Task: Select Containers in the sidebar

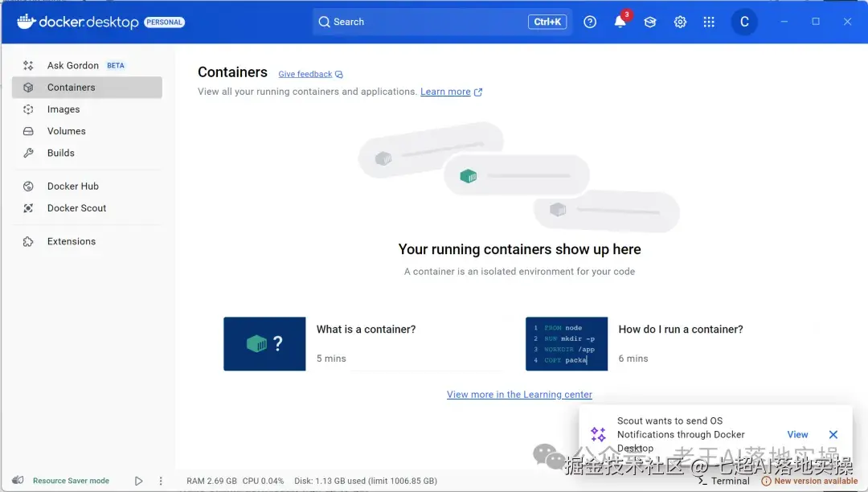Action: tap(87, 88)
